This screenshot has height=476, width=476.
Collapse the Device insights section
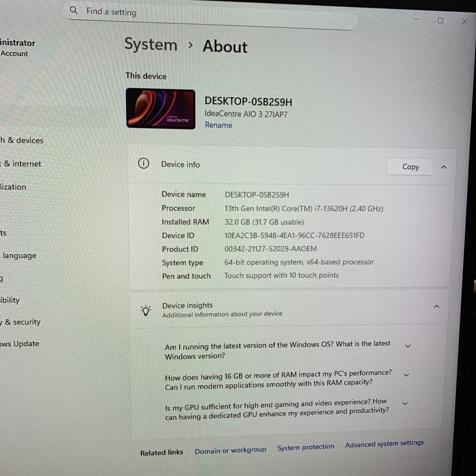436,306
